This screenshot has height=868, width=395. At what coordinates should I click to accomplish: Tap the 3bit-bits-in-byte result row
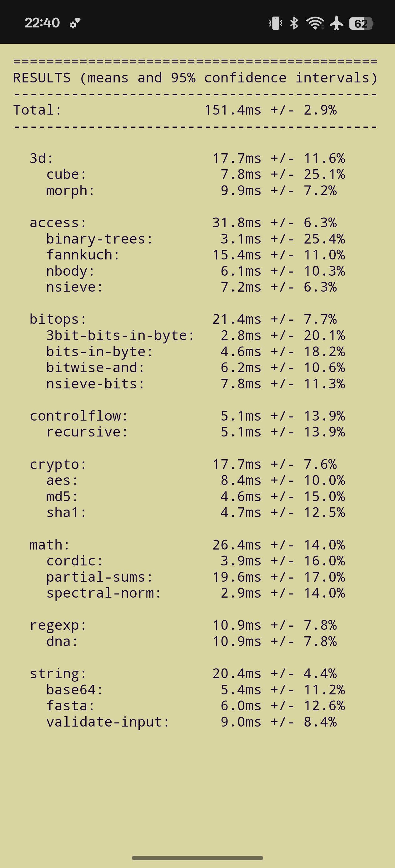point(196,336)
